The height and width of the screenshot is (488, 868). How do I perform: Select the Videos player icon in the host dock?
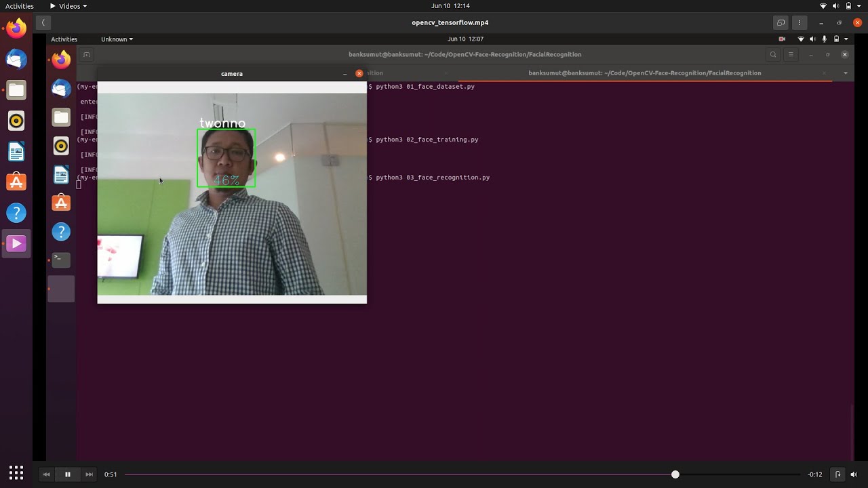coord(16,244)
